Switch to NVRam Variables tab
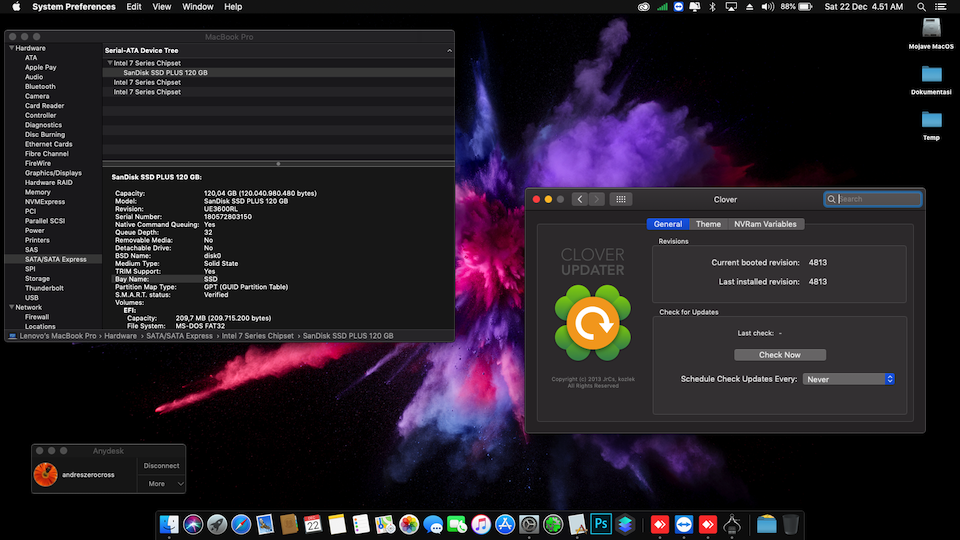 tap(765, 224)
